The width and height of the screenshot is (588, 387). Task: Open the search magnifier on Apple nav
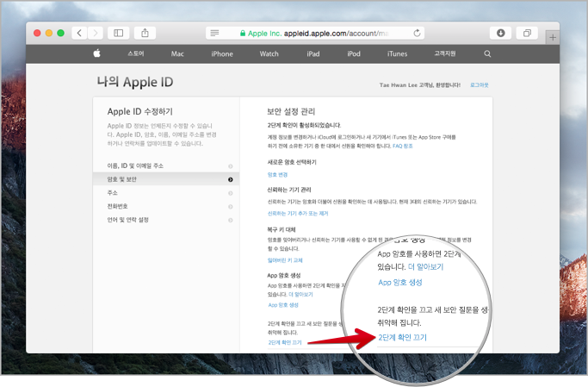pyautogui.click(x=487, y=53)
